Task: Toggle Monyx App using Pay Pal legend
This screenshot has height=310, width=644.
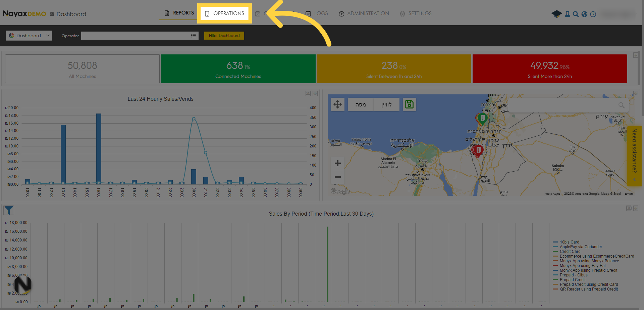Action: (579, 266)
